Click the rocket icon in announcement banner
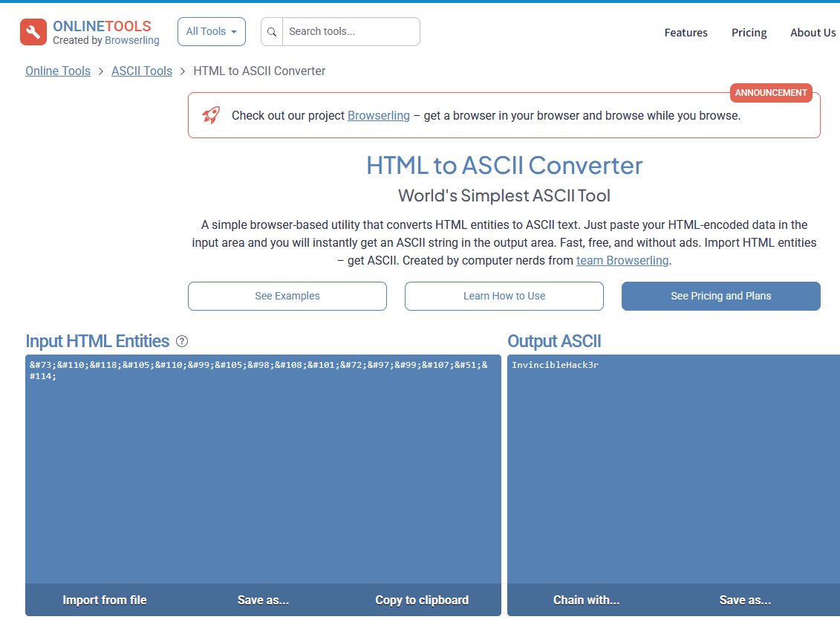This screenshot has height=634, width=840. coord(210,115)
